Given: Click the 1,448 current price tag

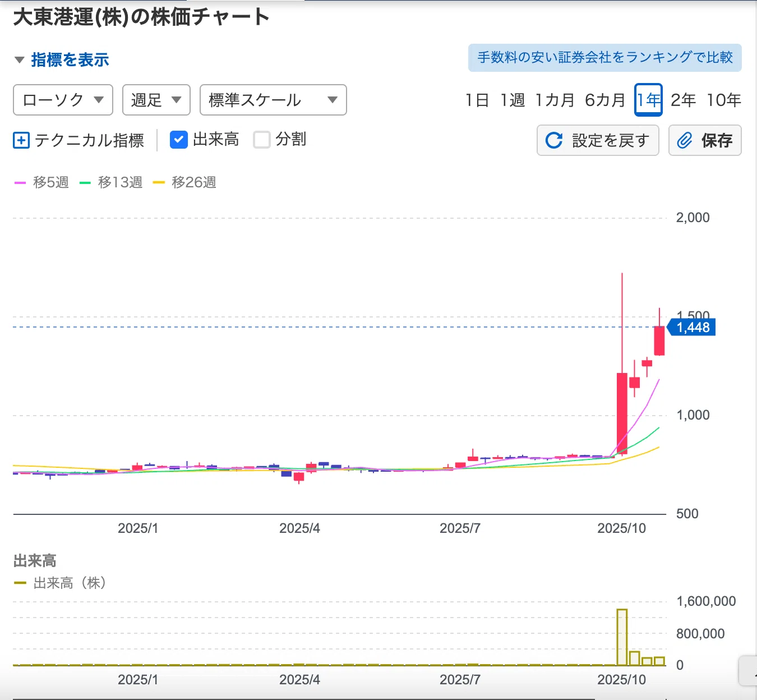Looking at the screenshot, I should (692, 327).
